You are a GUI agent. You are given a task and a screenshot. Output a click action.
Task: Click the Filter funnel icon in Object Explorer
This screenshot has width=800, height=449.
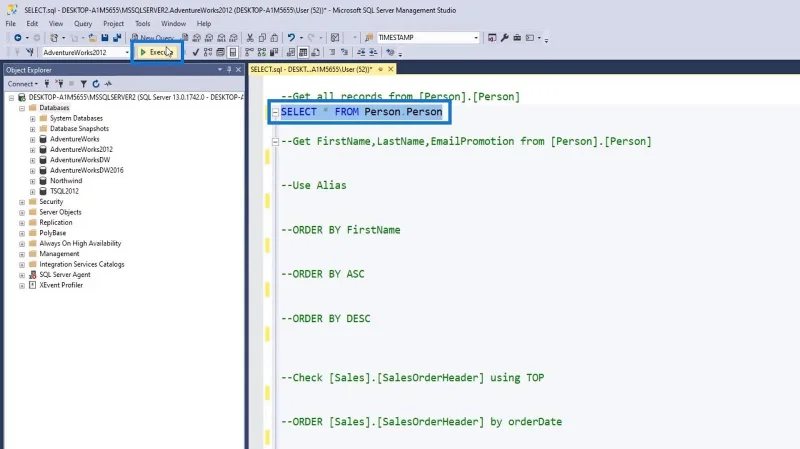click(x=83, y=84)
